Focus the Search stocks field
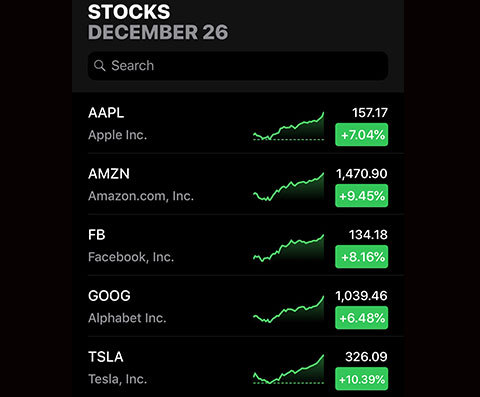The image size is (480, 397). point(238,66)
